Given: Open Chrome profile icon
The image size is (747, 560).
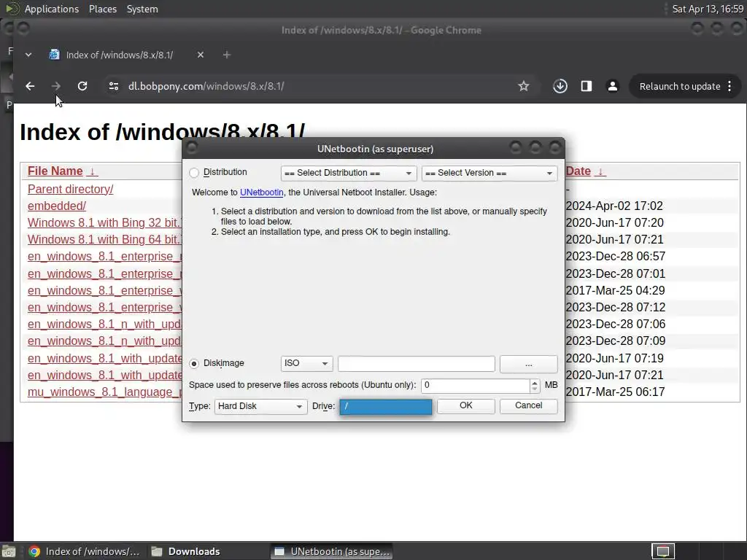Looking at the screenshot, I should point(613,86).
